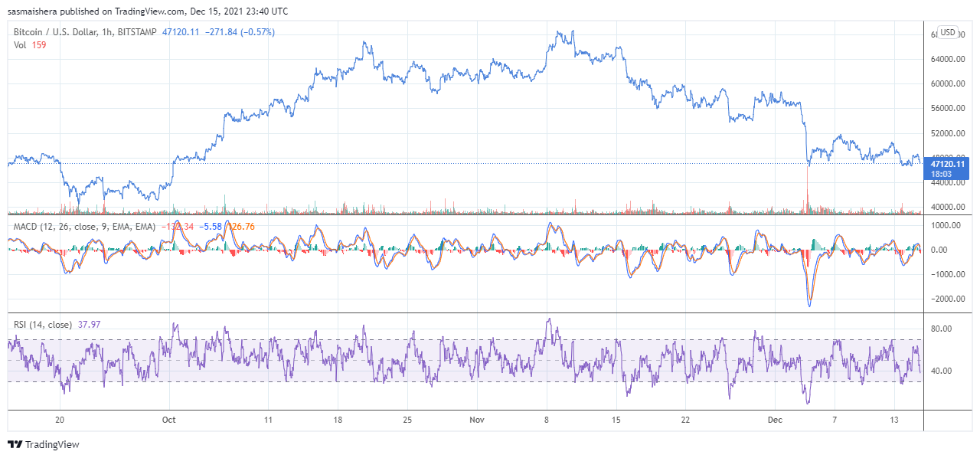Click the RSI value 37.97
980x458 pixels.
90,325
